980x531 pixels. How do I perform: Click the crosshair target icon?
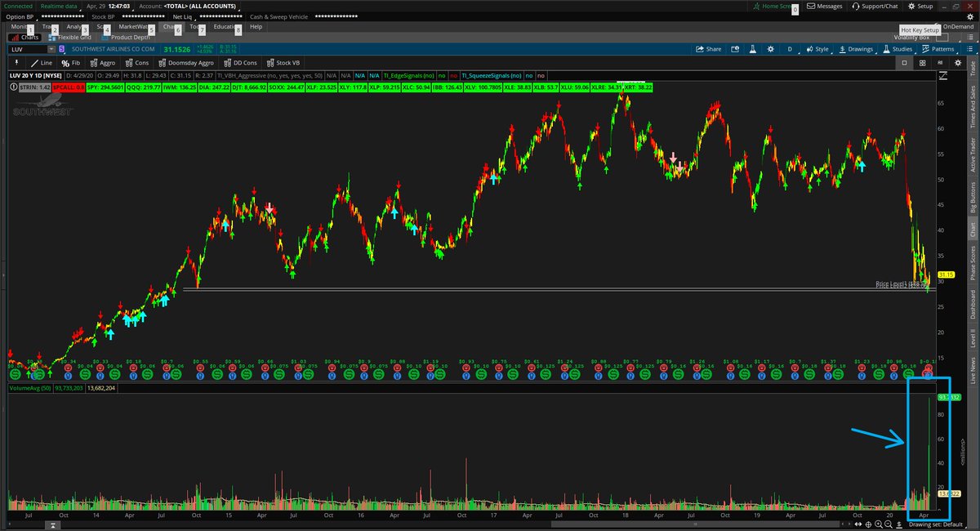868,524
